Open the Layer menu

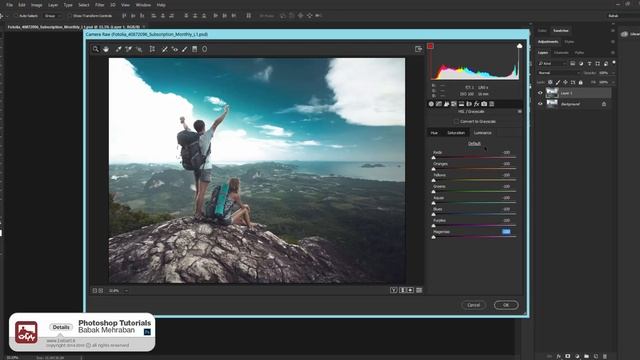(x=53, y=5)
